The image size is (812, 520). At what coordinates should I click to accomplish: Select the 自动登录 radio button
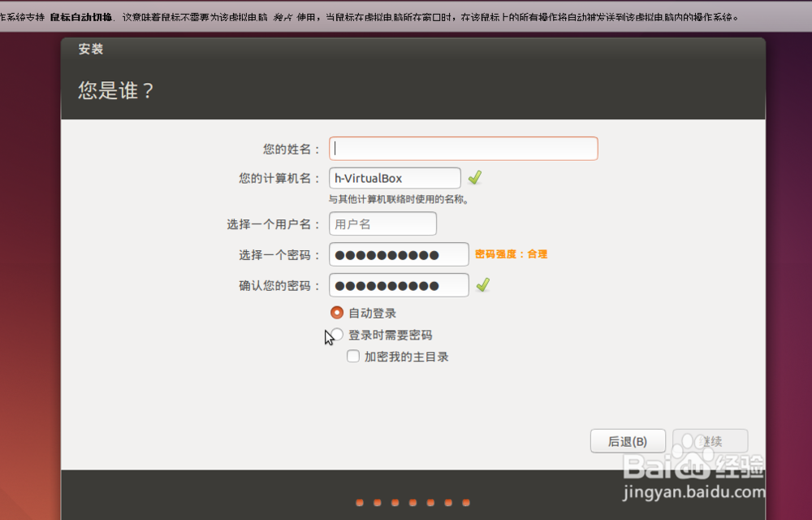click(337, 312)
